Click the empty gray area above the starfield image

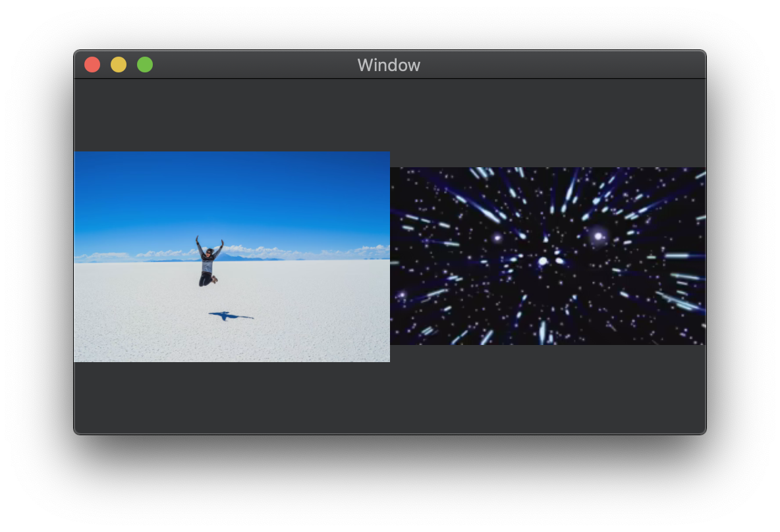(x=547, y=123)
